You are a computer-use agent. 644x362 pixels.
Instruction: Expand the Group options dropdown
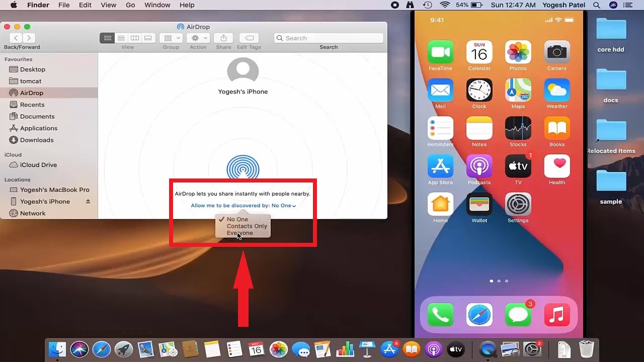pyautogui.click(x=171, y=38)
